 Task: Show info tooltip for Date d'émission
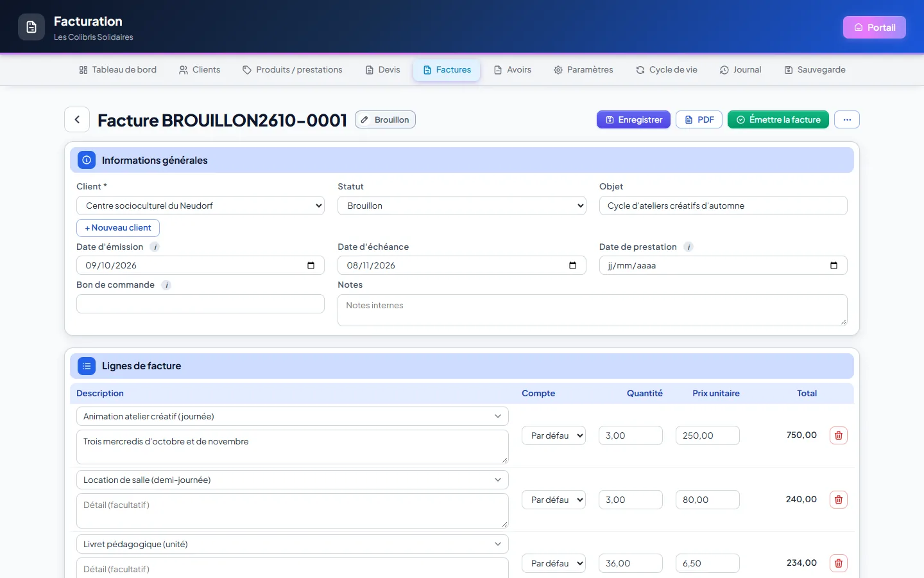coord(155,247)
